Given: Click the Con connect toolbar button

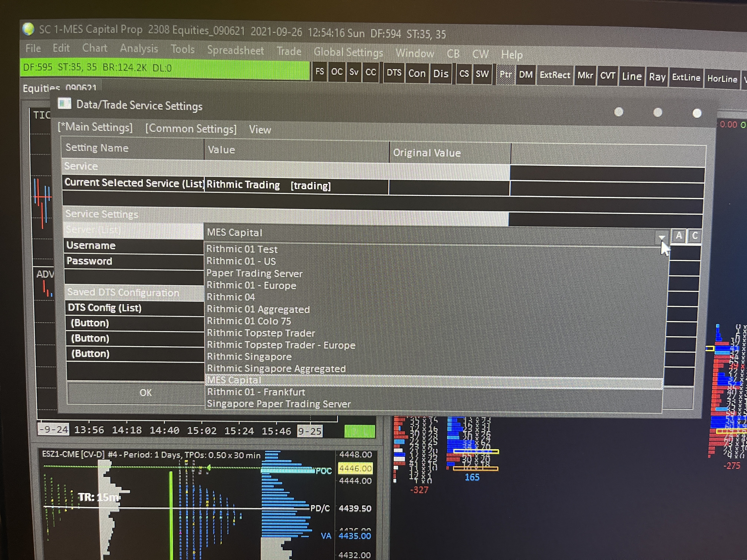Looking at the screenshot, I should pos(417,74).
